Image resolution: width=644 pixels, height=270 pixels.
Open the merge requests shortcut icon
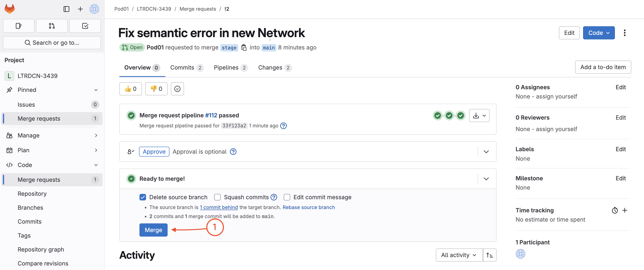[52, 26]
